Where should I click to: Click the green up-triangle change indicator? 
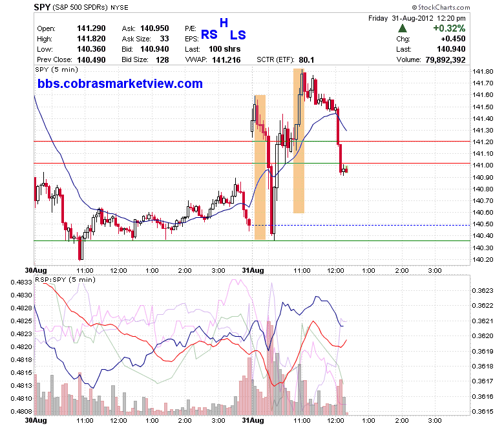click(402, 28)
